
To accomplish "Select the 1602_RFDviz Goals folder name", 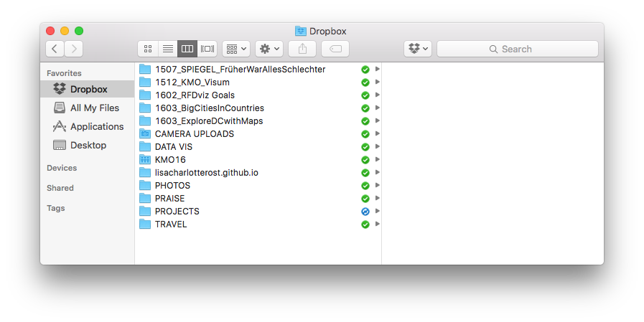I will [x=195, y=95].
